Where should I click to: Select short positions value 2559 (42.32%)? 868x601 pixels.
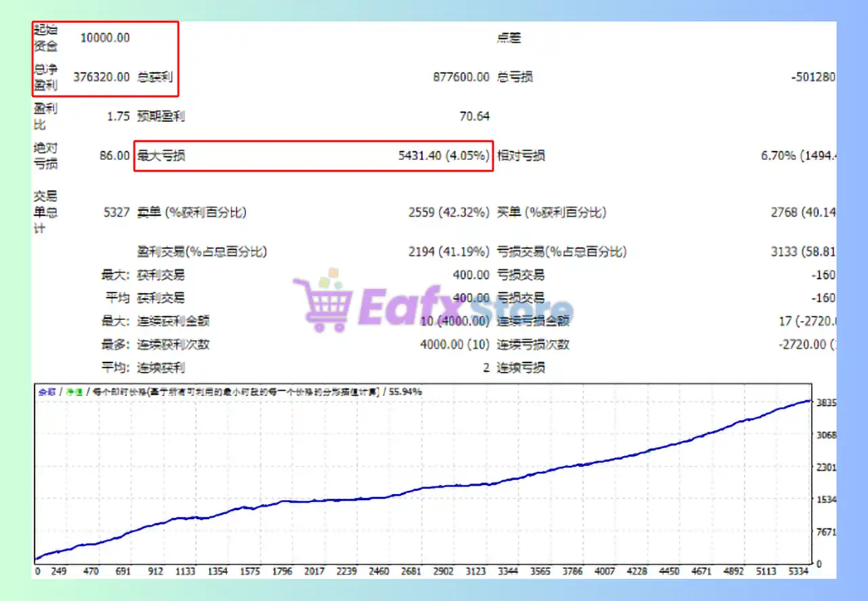point(448,212)
